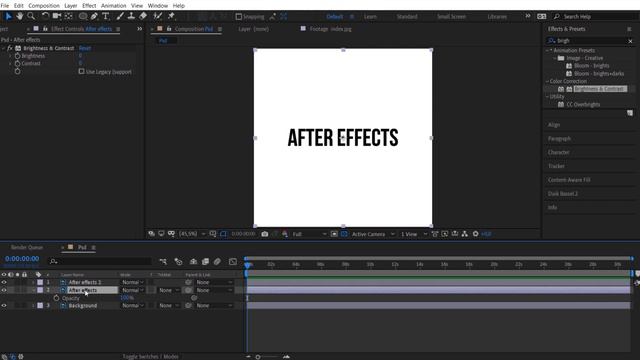The width and height of the screenshot is (640, 360).
Task: Toggle the fx switch for Brightness & Contrast
Action: tap(10, 48)
